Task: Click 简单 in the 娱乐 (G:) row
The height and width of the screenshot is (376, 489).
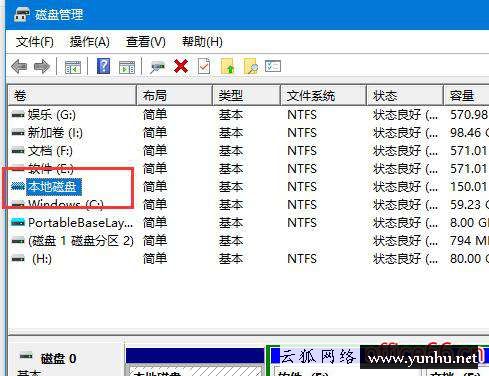Action: [155, 115]
